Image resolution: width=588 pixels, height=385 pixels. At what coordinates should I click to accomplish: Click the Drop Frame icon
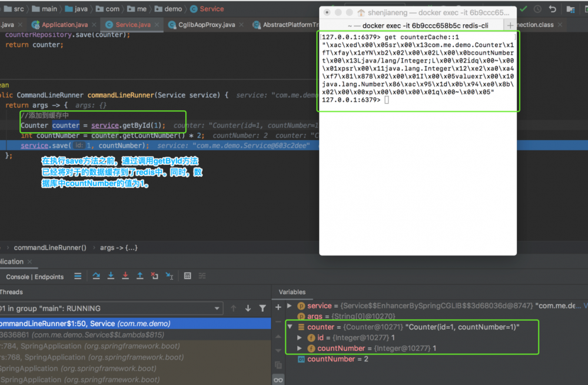tap(154, 276)
